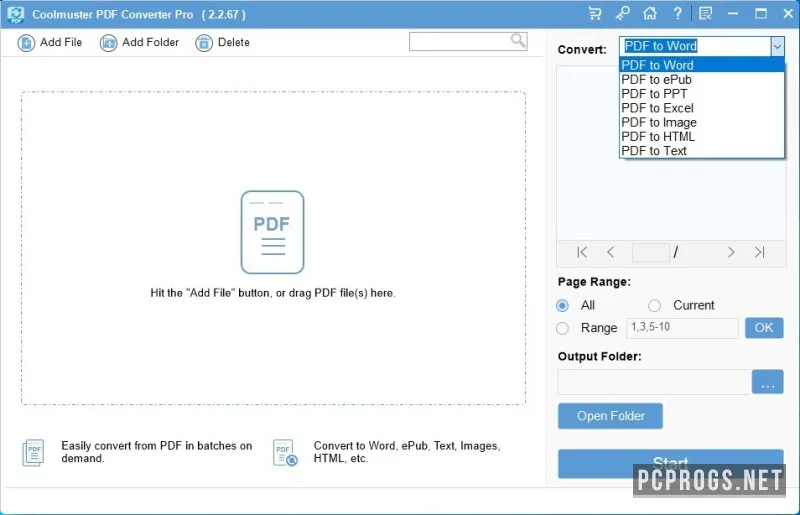The width and height of the screenshot is (800, 515).
Task: Choose PDF to Word from list
Action: [x=702, y=65]
